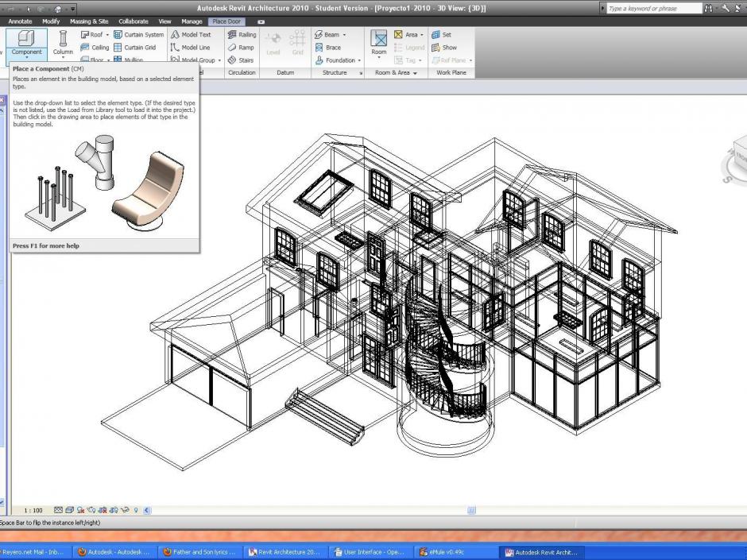Switch to Father and Son lyrics taskbar window

click(x=199, y=552)
